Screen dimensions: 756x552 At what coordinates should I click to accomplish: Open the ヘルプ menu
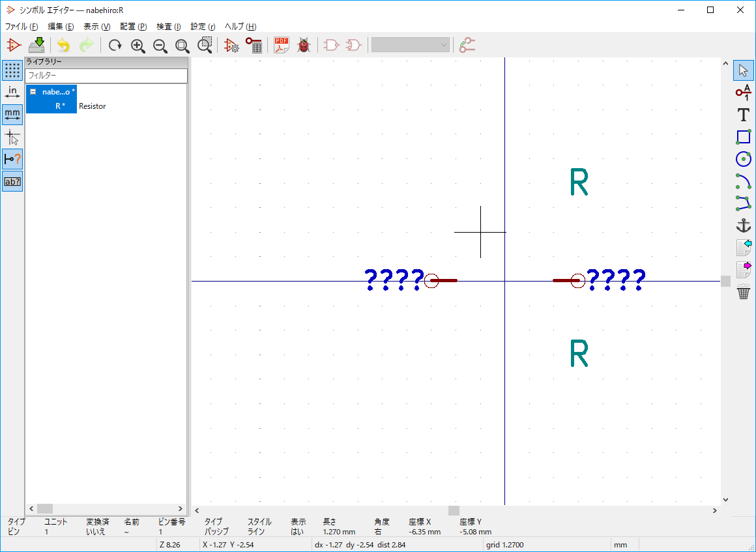click(x=240, y=27)
